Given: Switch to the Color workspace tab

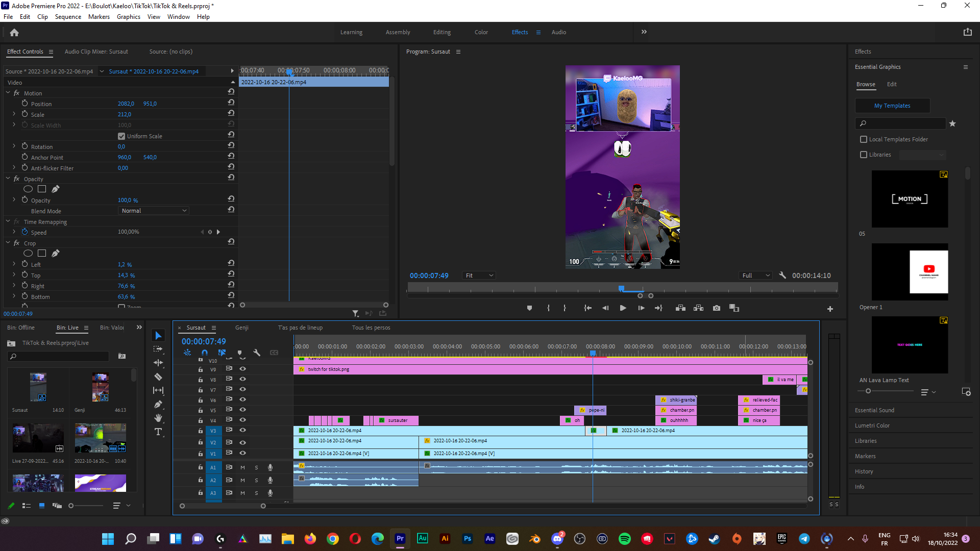Looking at the screenshot, I should pos(481,32).
